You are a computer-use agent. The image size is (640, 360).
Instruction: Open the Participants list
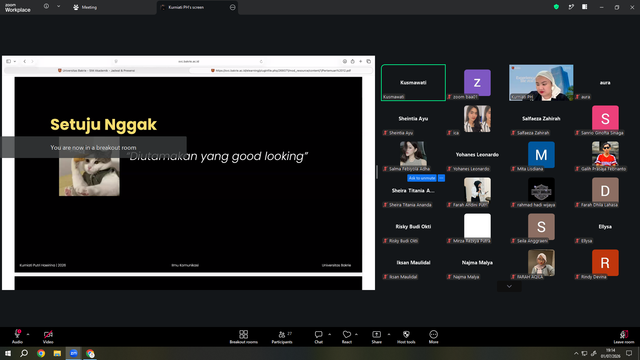pos(282,336)
